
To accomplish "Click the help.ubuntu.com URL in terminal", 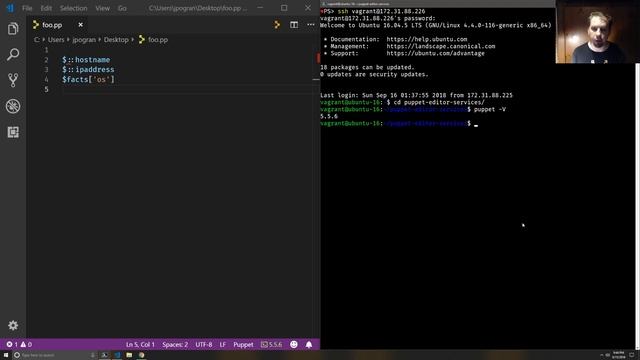I will (x=427, y=39).
